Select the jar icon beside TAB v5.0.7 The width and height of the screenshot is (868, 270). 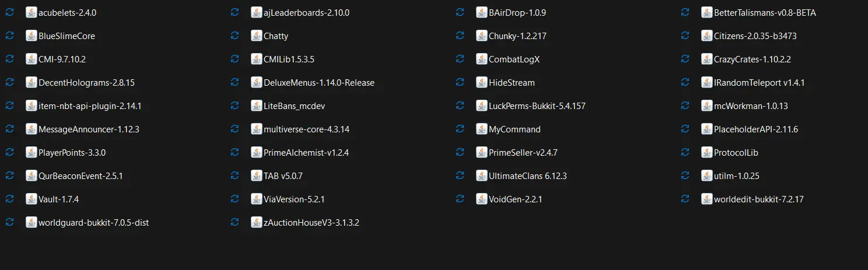coord(256,176)
